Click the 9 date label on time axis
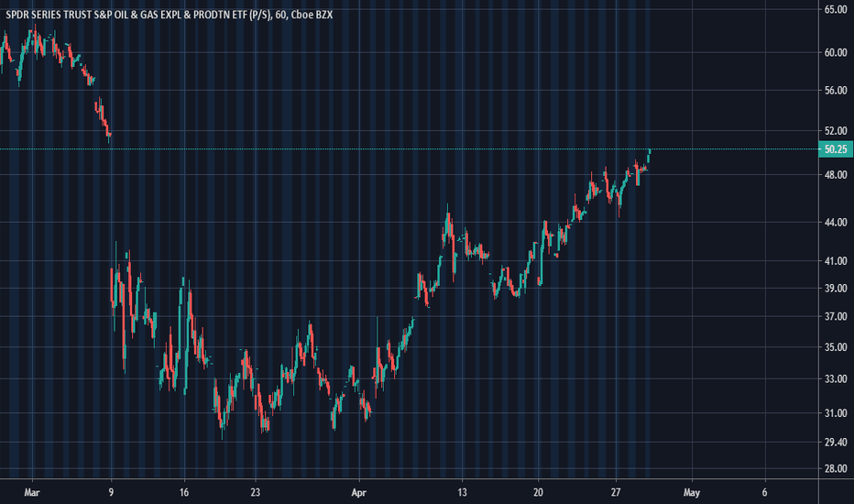The width and height of the screenshot is (854, 504). click(x=111, y=493)
